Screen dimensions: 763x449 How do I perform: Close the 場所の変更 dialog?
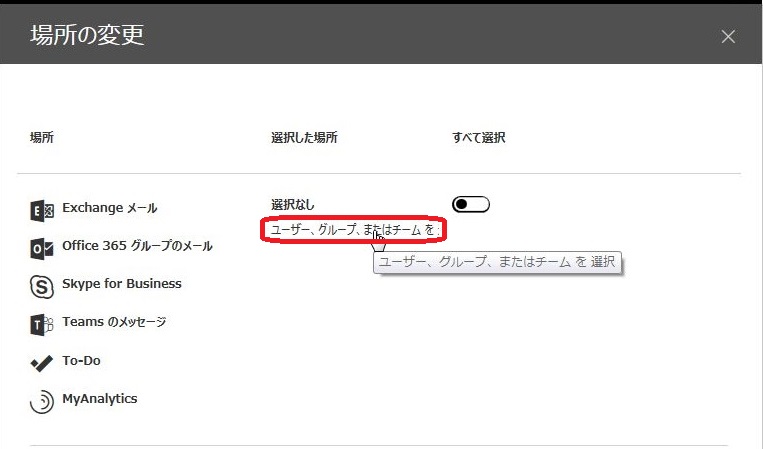728,37
